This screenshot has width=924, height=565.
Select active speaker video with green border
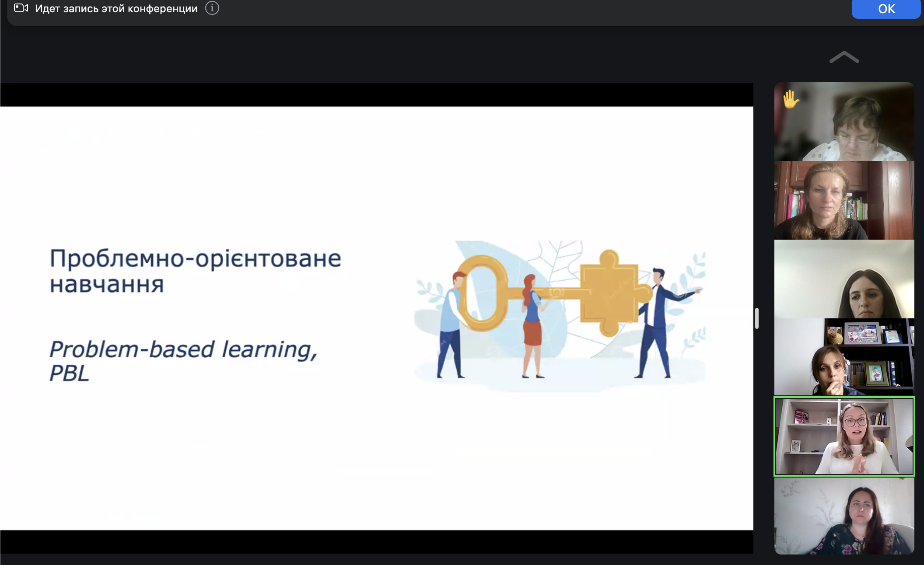point(844,436)
